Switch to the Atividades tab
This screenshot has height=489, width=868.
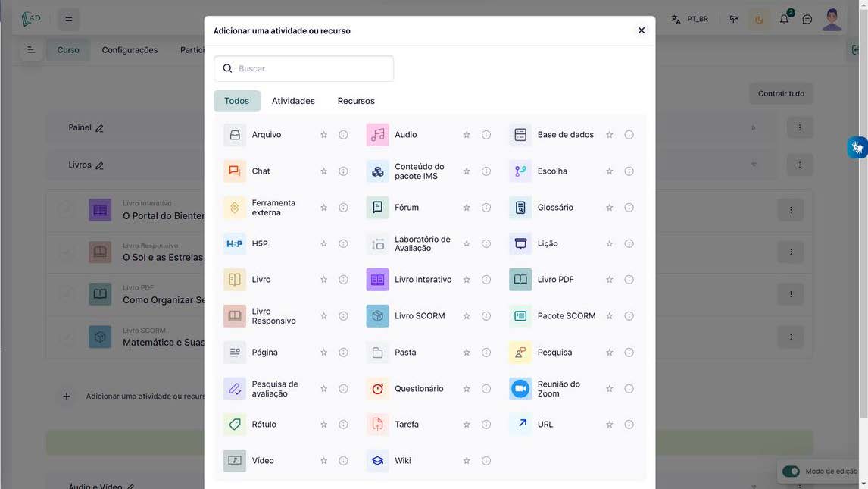pos(293,101)
